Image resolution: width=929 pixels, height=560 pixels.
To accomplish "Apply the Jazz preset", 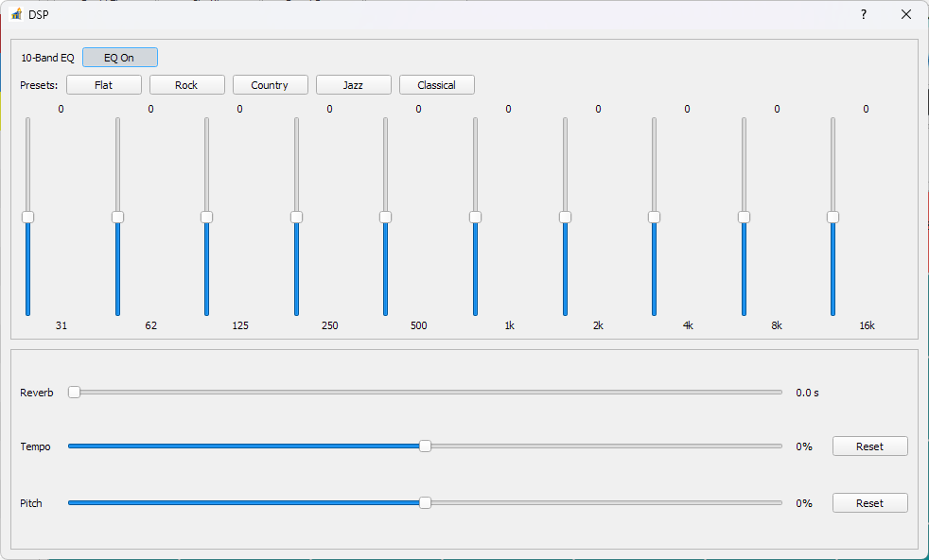I will click(x=353, y=84).
